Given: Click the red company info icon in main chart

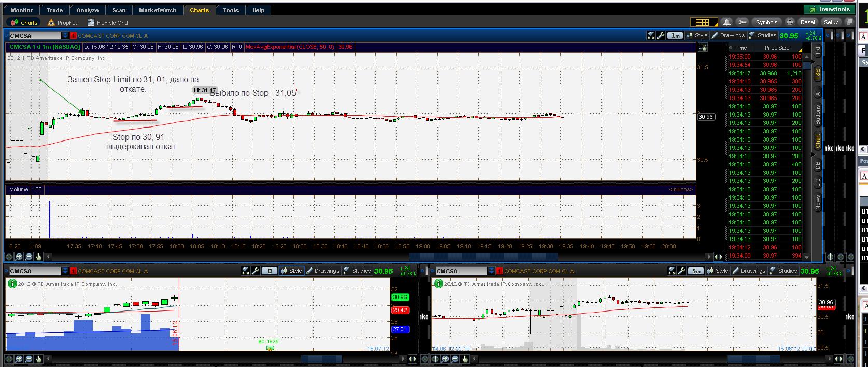Looking at the screenshot, I should point(73,36).
